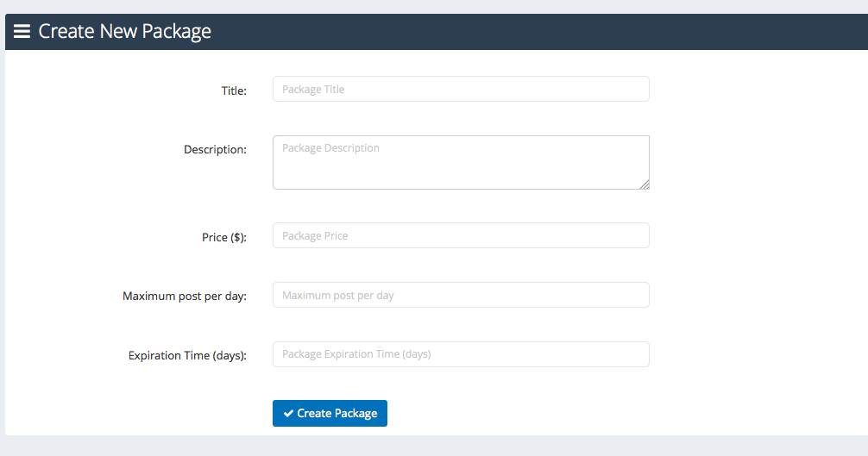Focus the Package Title input field
This screenshot has width=868, height=456.
(461, 89)
